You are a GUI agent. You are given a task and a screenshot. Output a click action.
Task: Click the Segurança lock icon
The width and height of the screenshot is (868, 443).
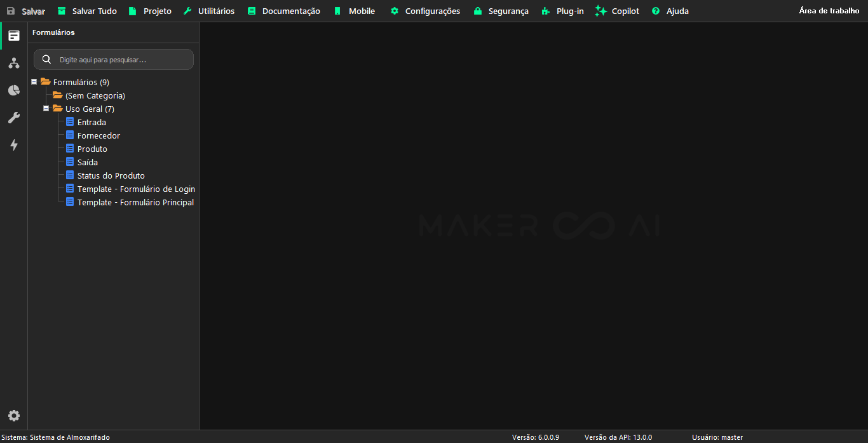(x=478, y=11)
